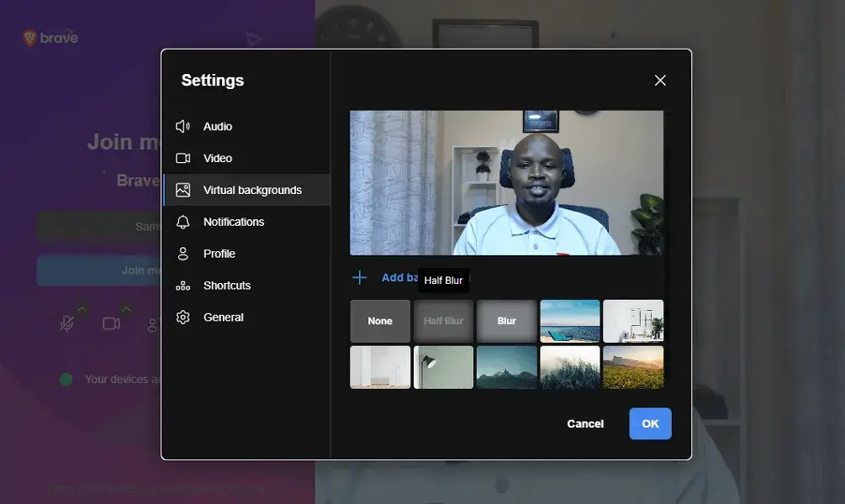The height and width of the screenshot is (504, 845).
Task: Close the Settings dialog with X
Action: 660,81
